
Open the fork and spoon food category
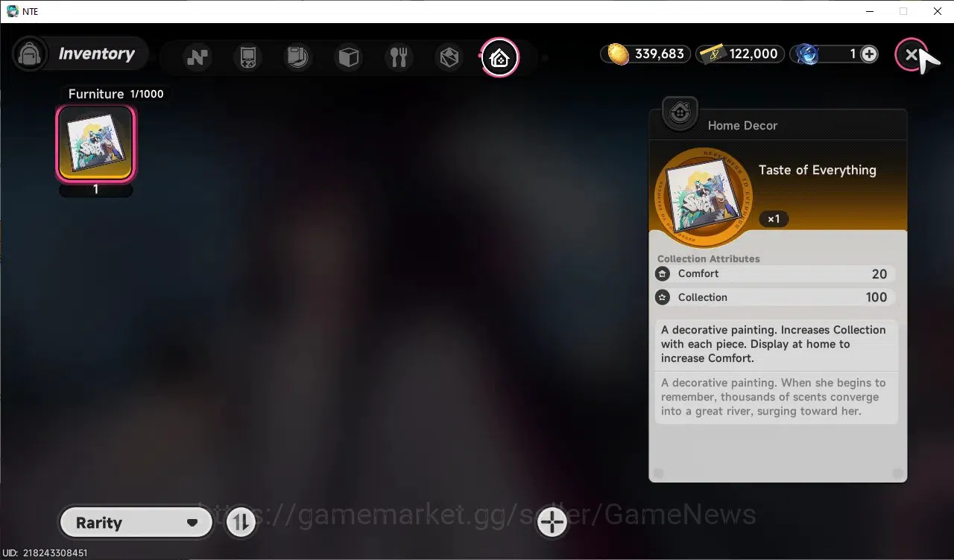click(399, 57)
